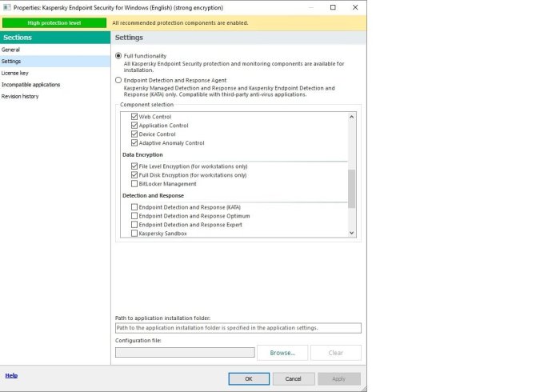560x392 pixels.
Task: Click the OK button
Action: pos(249,378)
